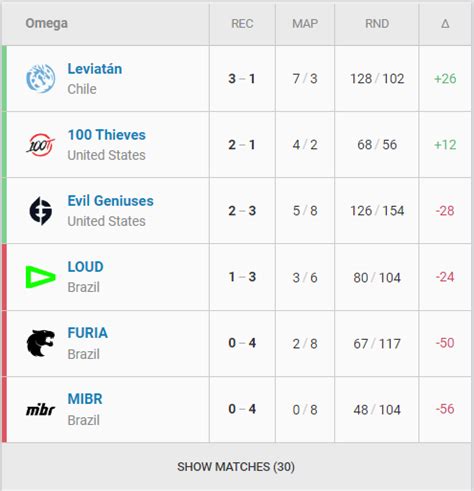
Task: Click the green LOUD team logo
Action: click(41, 277)
